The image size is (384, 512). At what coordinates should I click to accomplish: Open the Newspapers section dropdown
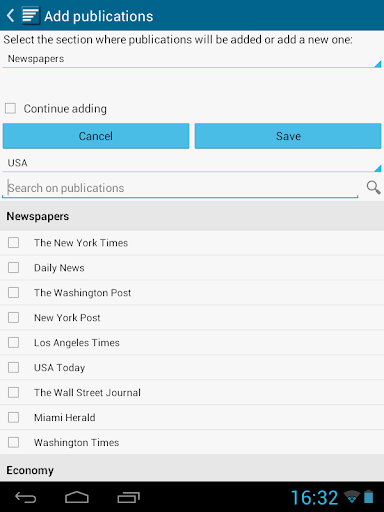(192, 59)
